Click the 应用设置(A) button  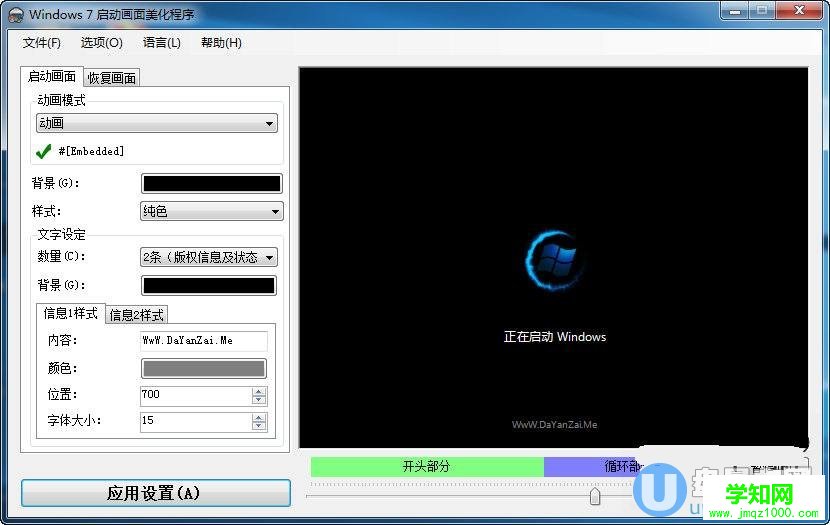[156, 493]
